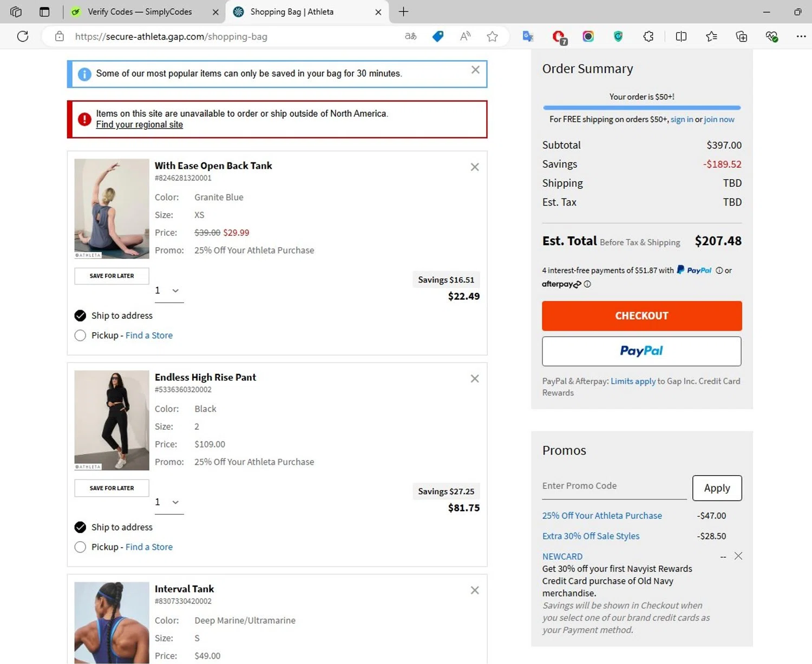The height and width of the screenshot is (664, 812).
Task: Click the NEWCARD promo link
Action: [562, 556]
